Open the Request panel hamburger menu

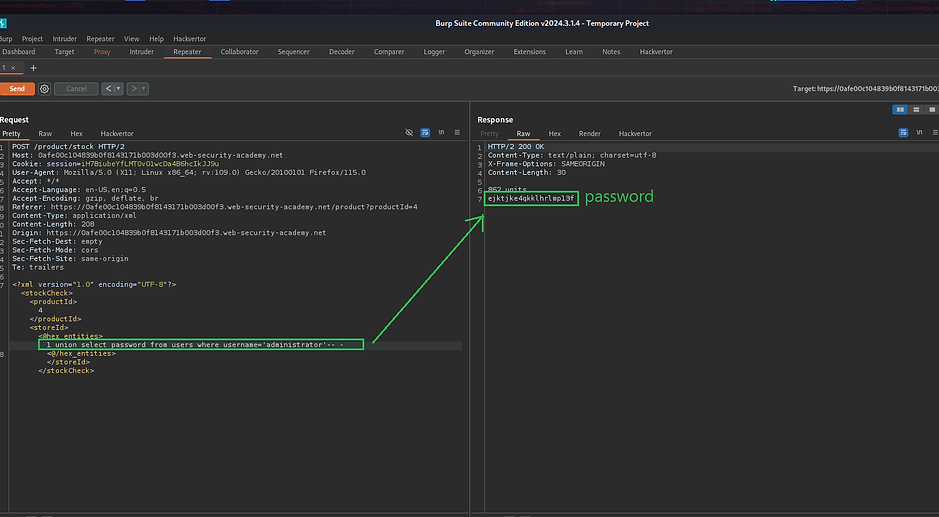coord(457,133)
